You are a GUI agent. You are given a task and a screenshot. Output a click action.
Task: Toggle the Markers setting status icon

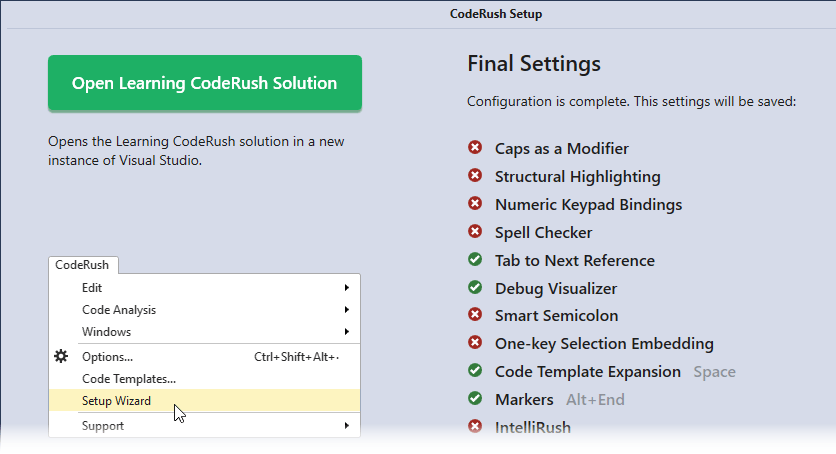tap(475, 399)
